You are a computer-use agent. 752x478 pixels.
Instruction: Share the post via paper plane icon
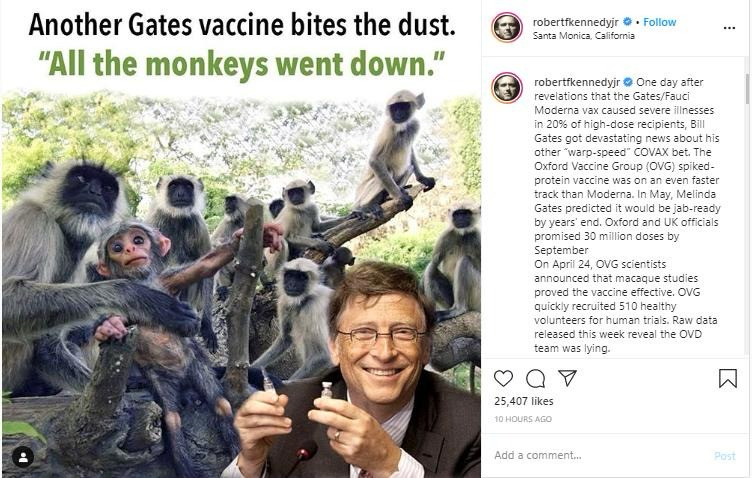[x=567, y=378]
